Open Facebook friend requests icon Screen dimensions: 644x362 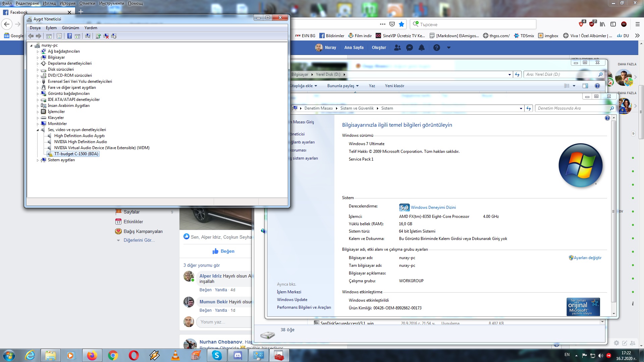coord(397,48)
